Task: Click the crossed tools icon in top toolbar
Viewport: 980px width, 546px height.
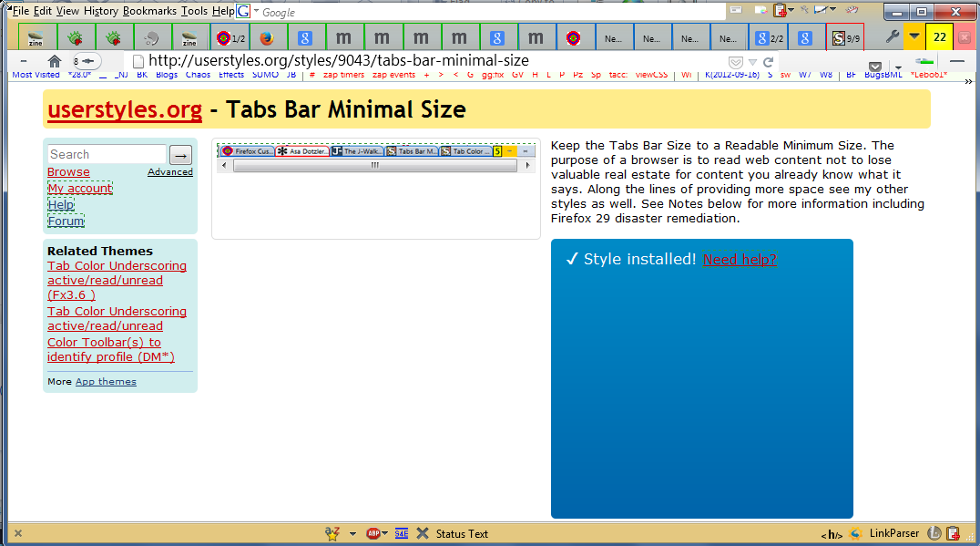Action: pyautogui.click(x=805, y=9)
